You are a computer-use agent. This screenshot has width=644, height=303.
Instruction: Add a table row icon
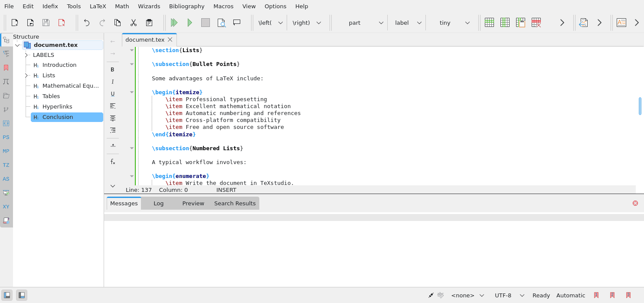coord(489,23)
